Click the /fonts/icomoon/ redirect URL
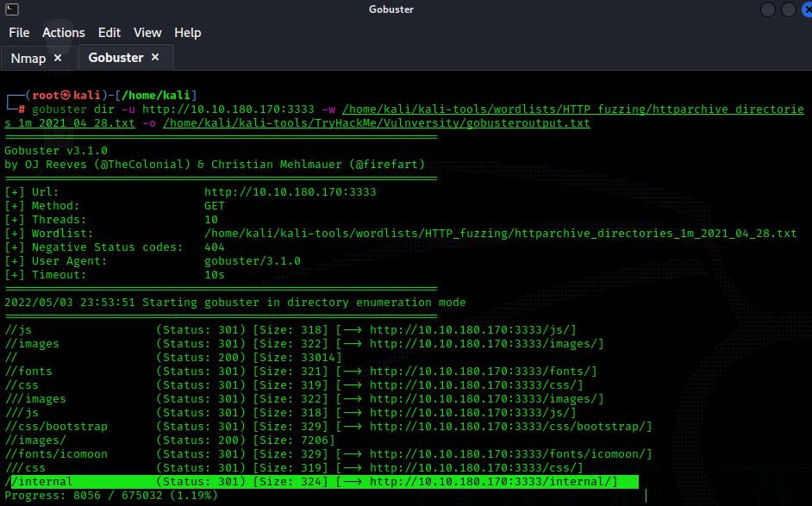The width and height of the screenshot is (812, 506). tap(507, 454)
